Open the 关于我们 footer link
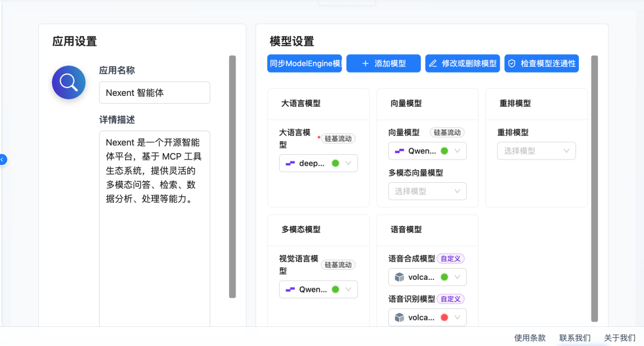Image resolution: width=644 pixels, height=346 pixels. [620, 338]
